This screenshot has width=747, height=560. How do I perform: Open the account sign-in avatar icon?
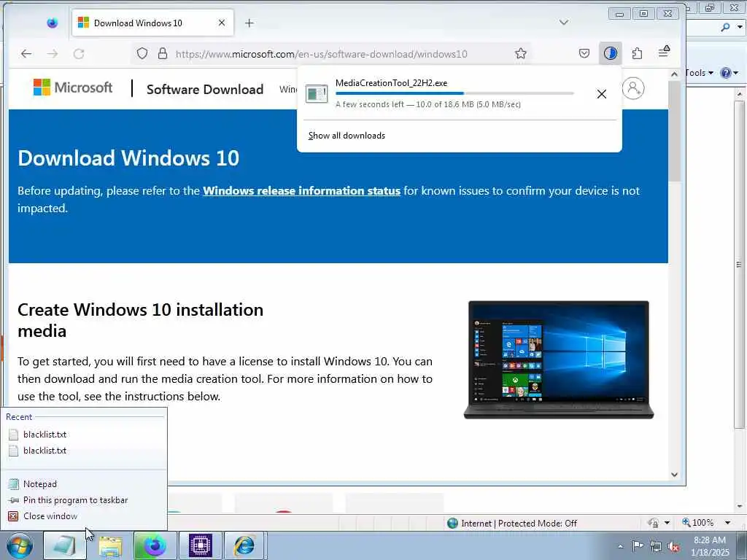point(633,88)
